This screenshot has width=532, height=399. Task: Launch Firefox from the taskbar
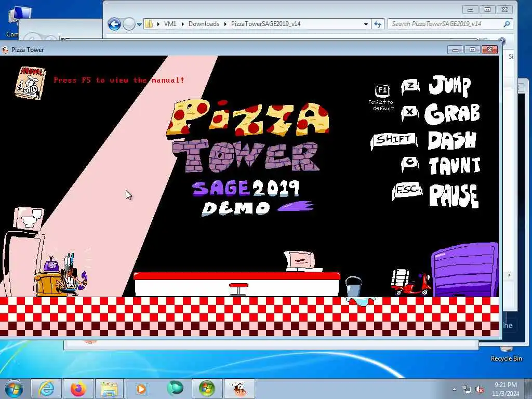click(78, 389)
